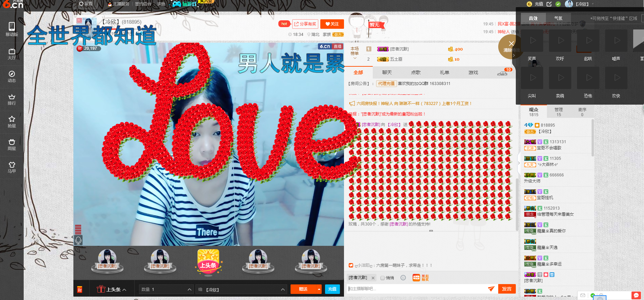Click 分享有奖 share button
The height and width of the screenshot is (300, 644).
(x=305, y=24)
